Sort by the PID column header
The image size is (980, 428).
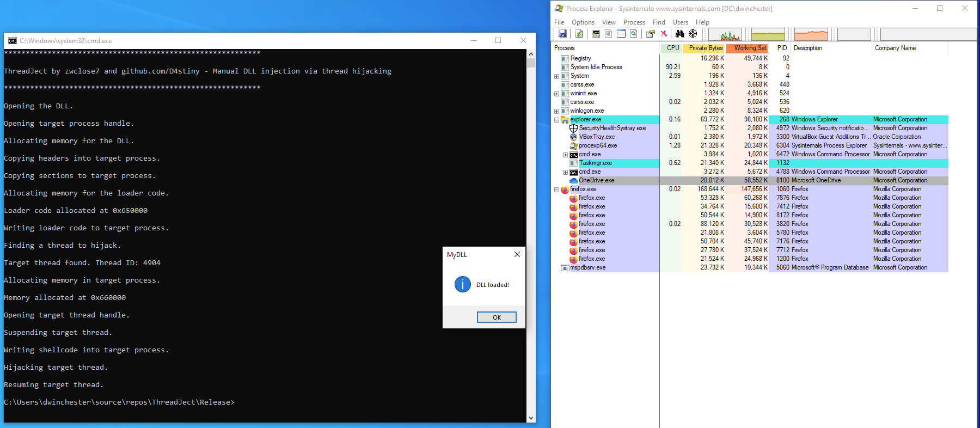click(x=780, y=48)
